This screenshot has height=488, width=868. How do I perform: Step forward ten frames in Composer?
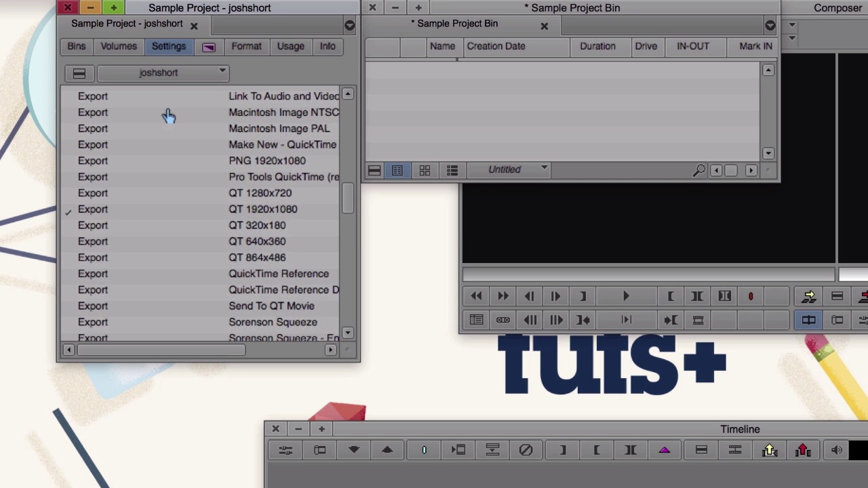pyautogui.click(x=556, y=320)
